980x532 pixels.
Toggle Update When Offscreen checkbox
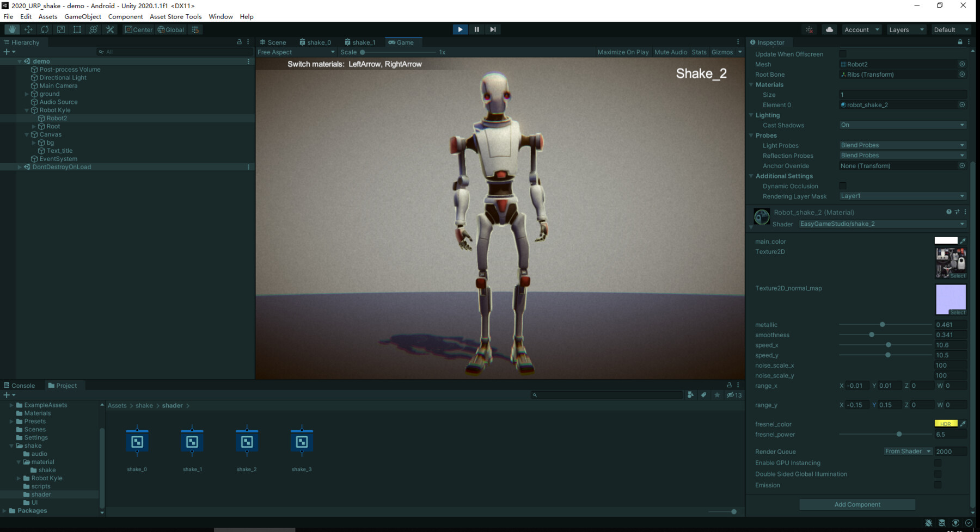[843, 54]
